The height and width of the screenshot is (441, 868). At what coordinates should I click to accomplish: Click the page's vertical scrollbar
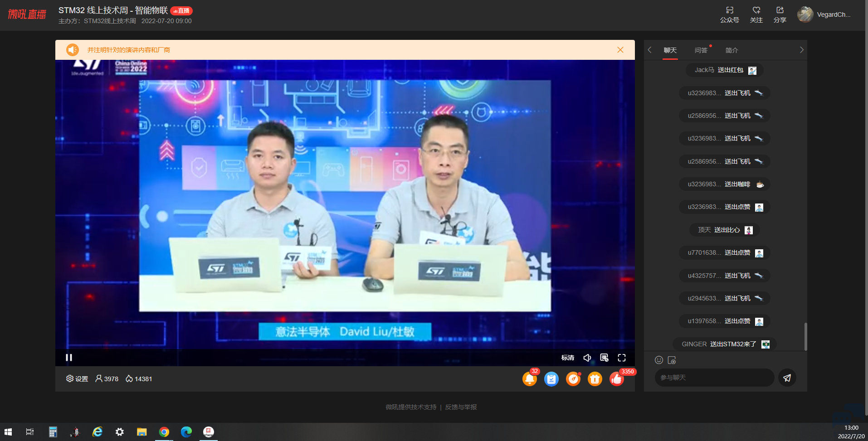pos(866,208)
